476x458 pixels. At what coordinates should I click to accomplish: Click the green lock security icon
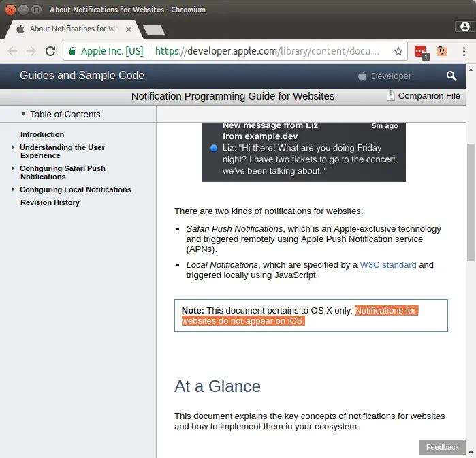click(x=72, y=50)
